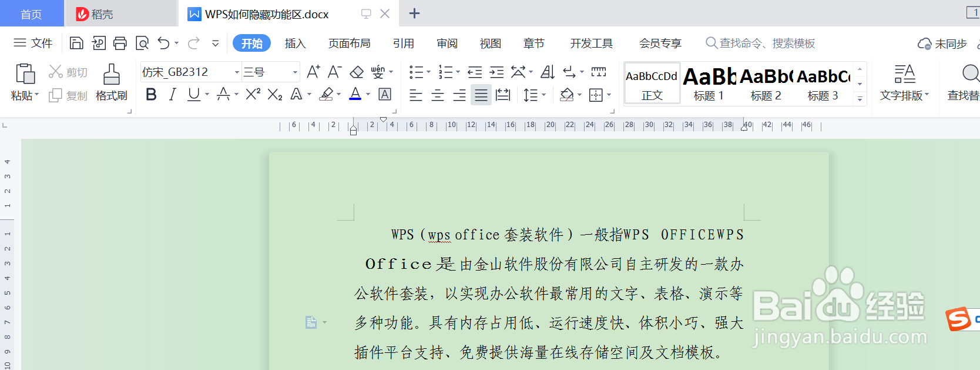
Task: Click the font color A swatch
Action: point(355,94)
